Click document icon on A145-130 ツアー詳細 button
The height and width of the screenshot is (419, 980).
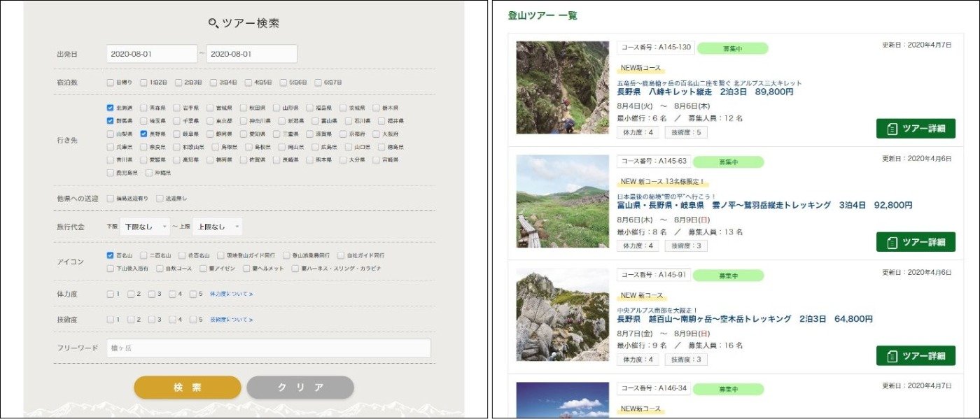891,129
